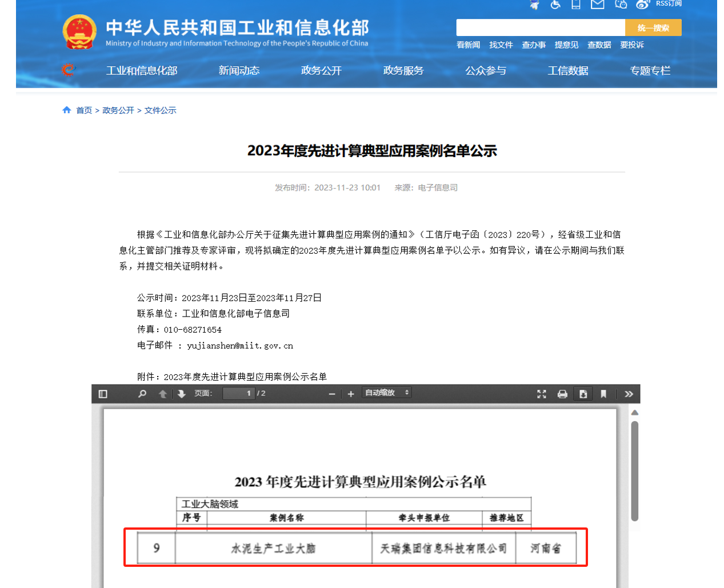Click the PDF page number field
The image size is (724, 588).
(x=238, y=393)
